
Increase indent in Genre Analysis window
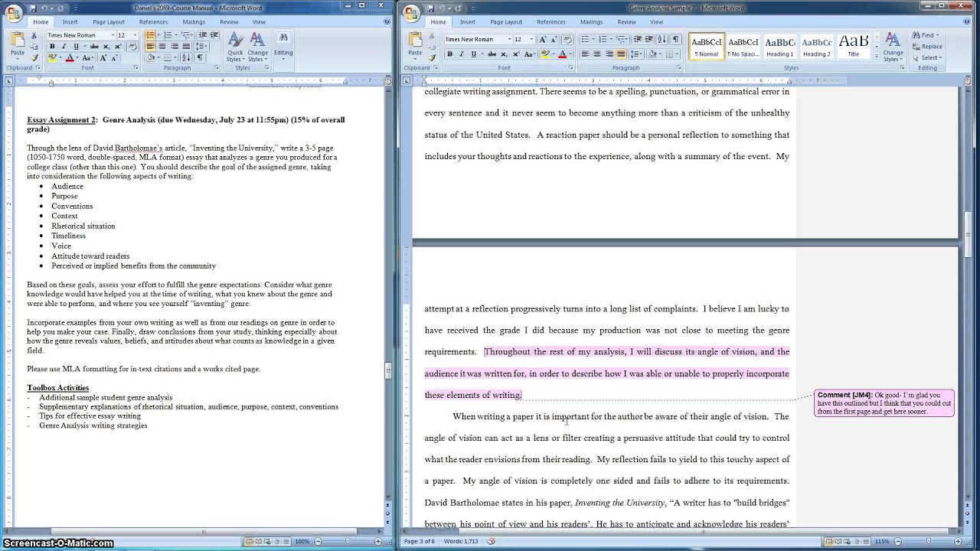(x=649, y=40)
